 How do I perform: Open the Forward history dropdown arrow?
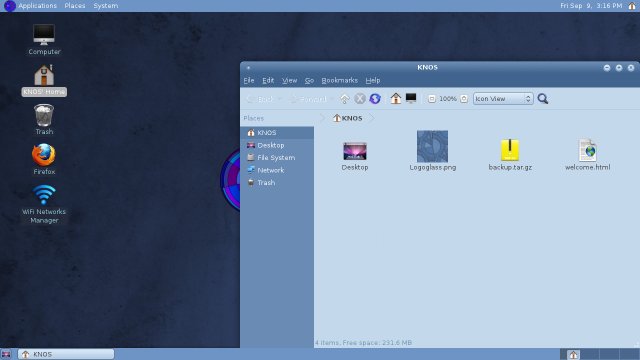332,99
